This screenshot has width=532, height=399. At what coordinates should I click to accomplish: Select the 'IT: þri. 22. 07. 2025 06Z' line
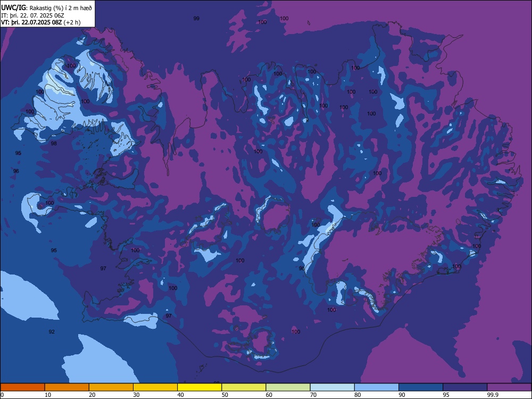point(32,15)
